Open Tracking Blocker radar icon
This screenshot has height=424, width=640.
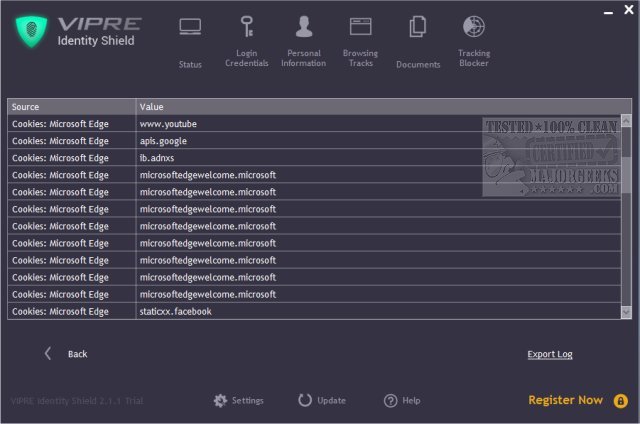click(x=474, y=27)
